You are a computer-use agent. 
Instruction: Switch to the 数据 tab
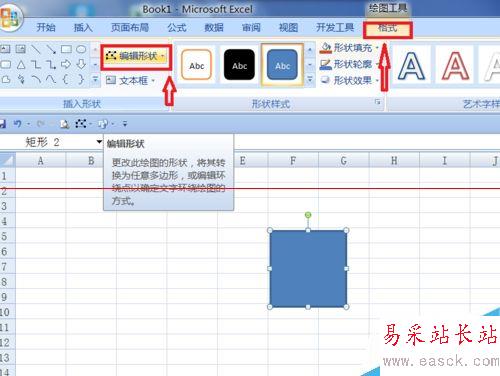(x=214, y=27)
